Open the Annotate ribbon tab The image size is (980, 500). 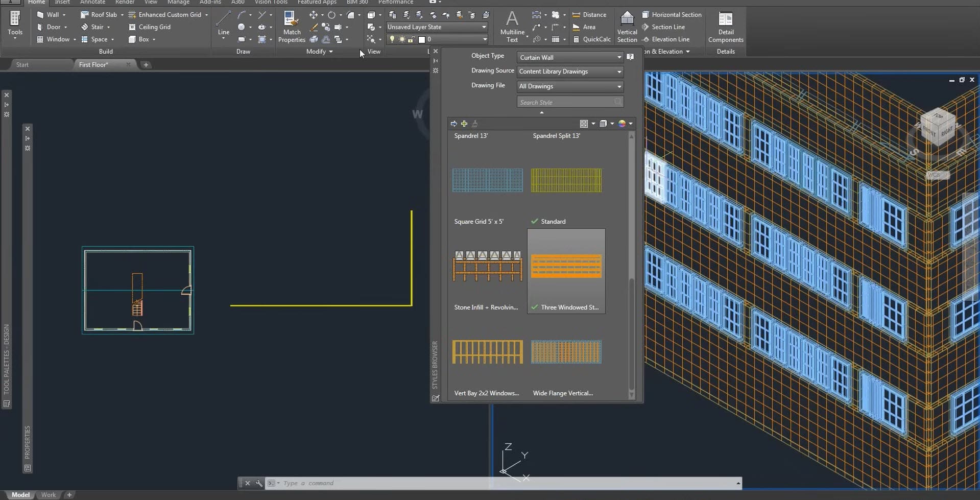(x=92, y=3)
